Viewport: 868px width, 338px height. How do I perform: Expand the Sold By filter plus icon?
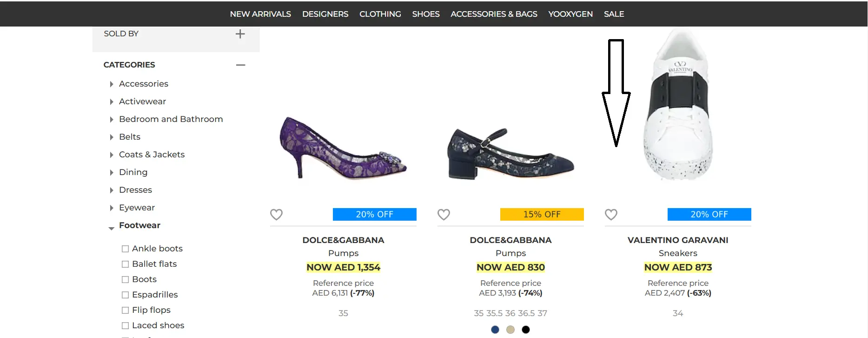[x=240, y=34]
